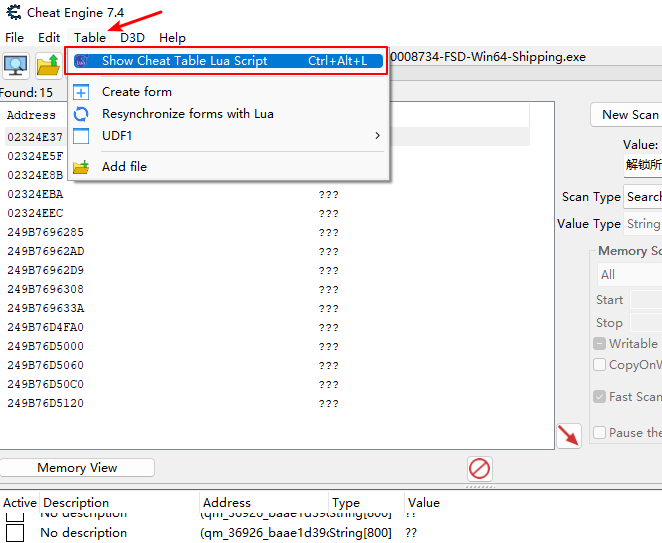Viewport: 662px width, 543px height.
Task: Select Resynchronize forms with Lua
Action: click(228, 114)
